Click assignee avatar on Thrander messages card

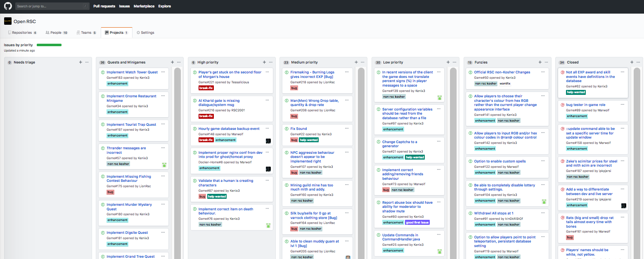click(x=164, y=165)
